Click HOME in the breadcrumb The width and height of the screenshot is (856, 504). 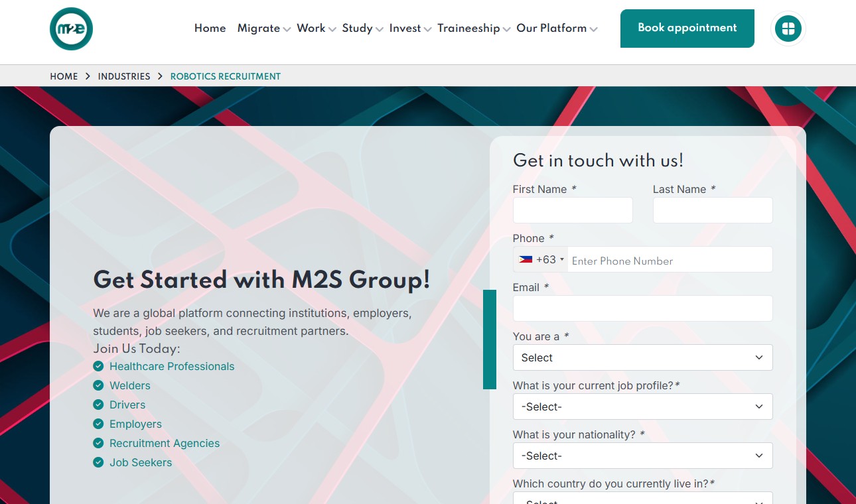pyautogui.click(x=64, y=76)
